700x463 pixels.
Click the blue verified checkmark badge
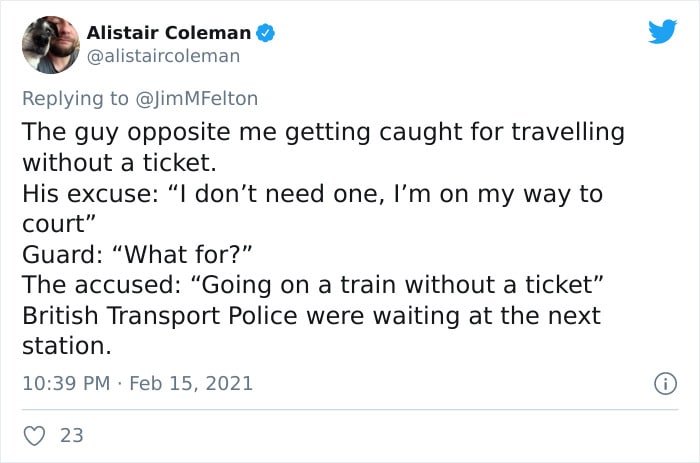pos(265,33)
